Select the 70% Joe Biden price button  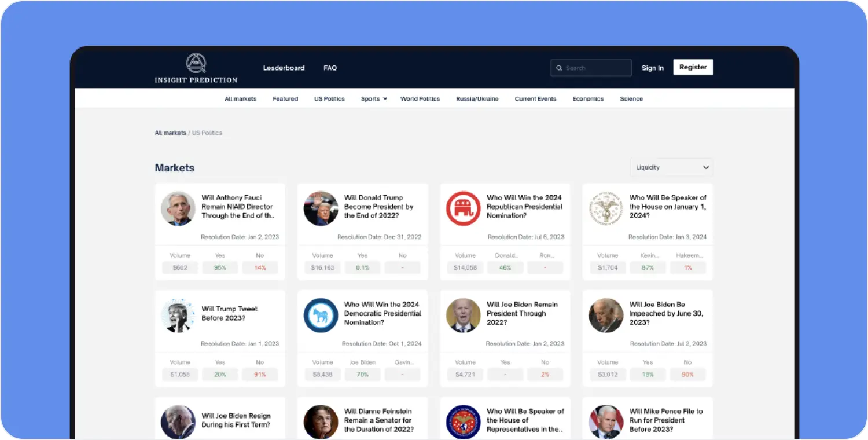(362, 375)
